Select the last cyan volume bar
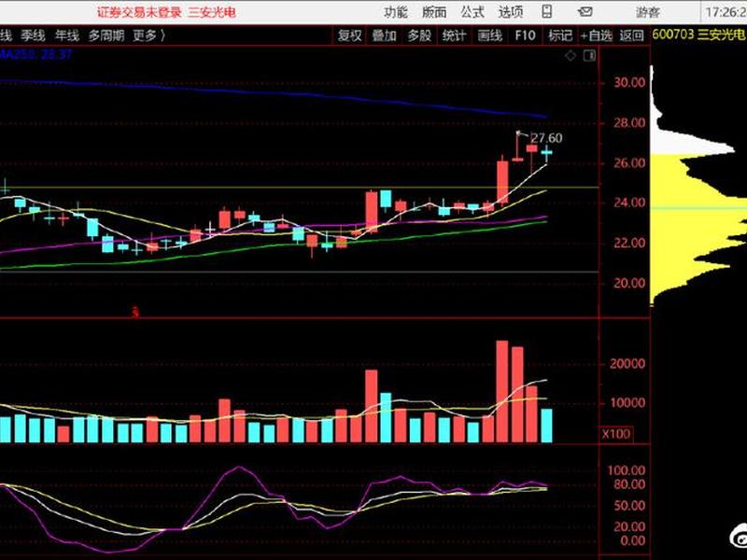The image size is (747, 560). click(546, 426)
